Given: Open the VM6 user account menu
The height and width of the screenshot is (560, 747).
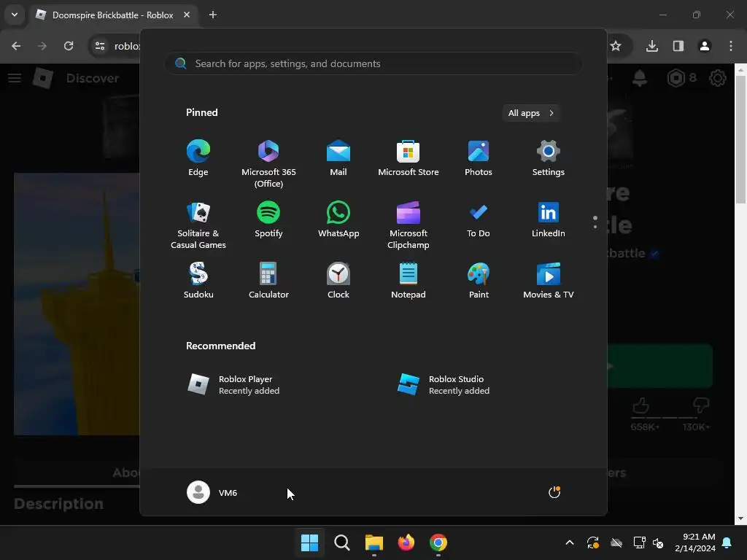Looking at the screenshot, I should click(x=212, y=492).
